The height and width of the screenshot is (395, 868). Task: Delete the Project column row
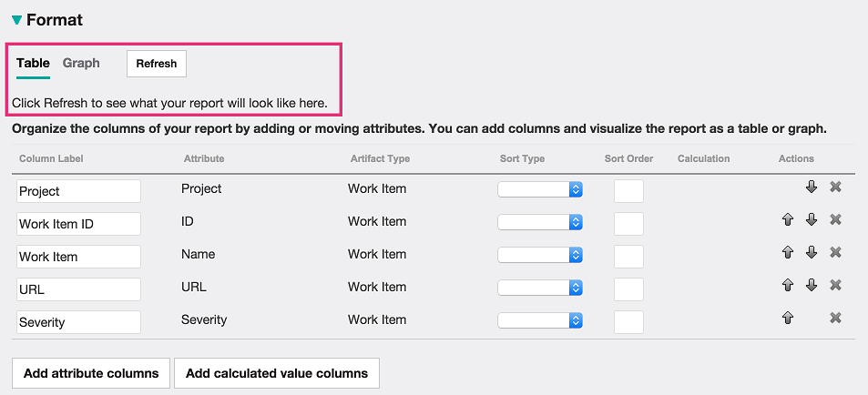click(x=835, y=187)
